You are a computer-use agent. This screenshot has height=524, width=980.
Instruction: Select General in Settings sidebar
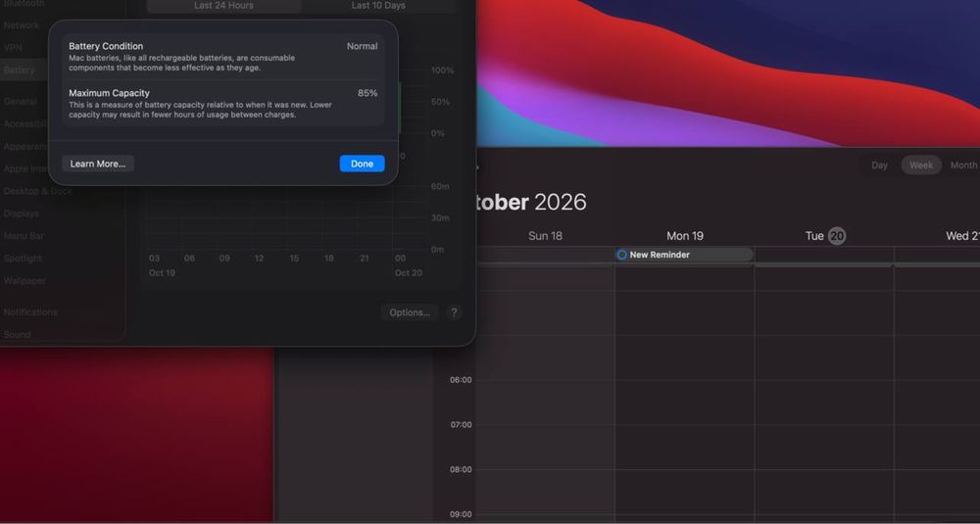(x=20, y=101)
